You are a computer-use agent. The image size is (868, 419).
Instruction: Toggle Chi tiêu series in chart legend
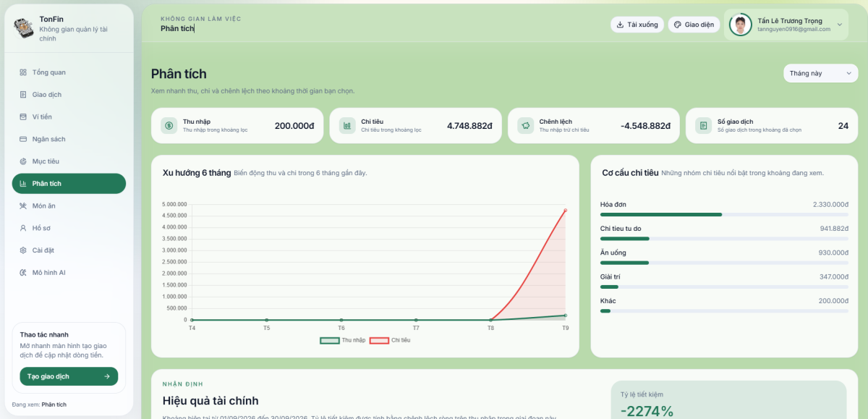(x=391, y=340)
